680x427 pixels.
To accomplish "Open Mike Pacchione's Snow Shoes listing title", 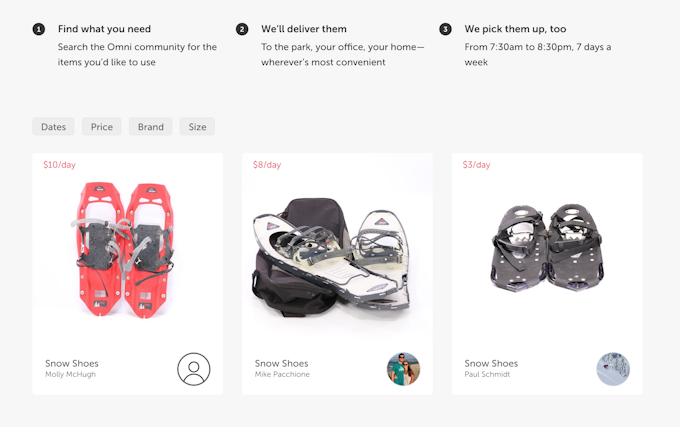I will pyautogui.click(x=282, y=363).
